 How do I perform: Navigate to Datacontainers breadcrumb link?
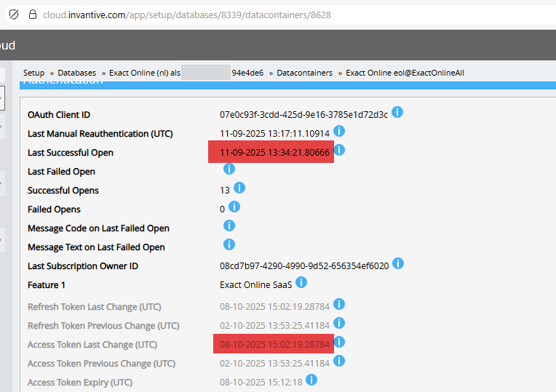(x=304, y=73)
